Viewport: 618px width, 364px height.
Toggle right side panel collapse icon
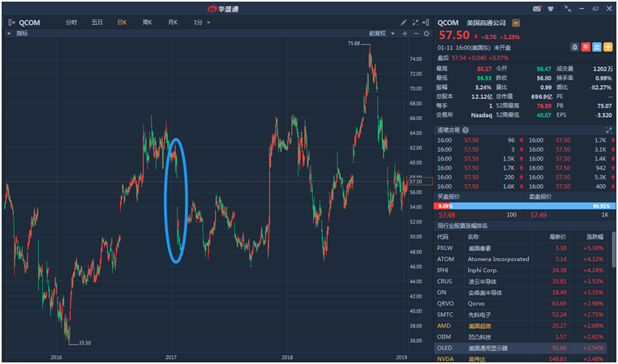tap(427, 22)
